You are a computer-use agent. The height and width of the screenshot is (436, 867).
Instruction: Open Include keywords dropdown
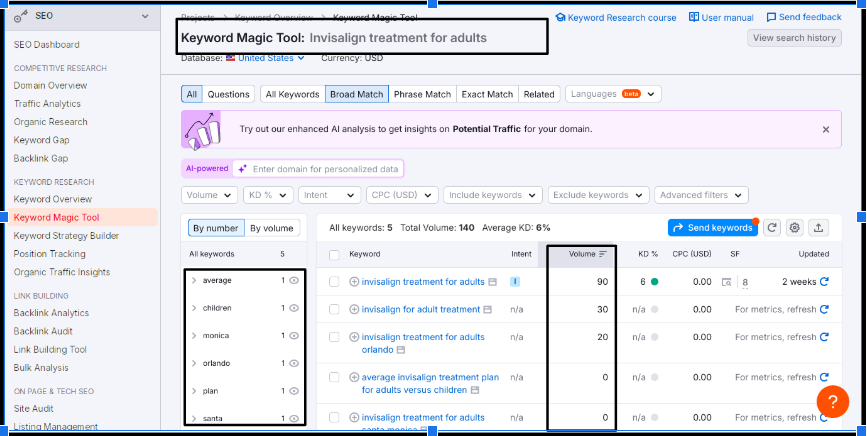click(x=493, y=195)
